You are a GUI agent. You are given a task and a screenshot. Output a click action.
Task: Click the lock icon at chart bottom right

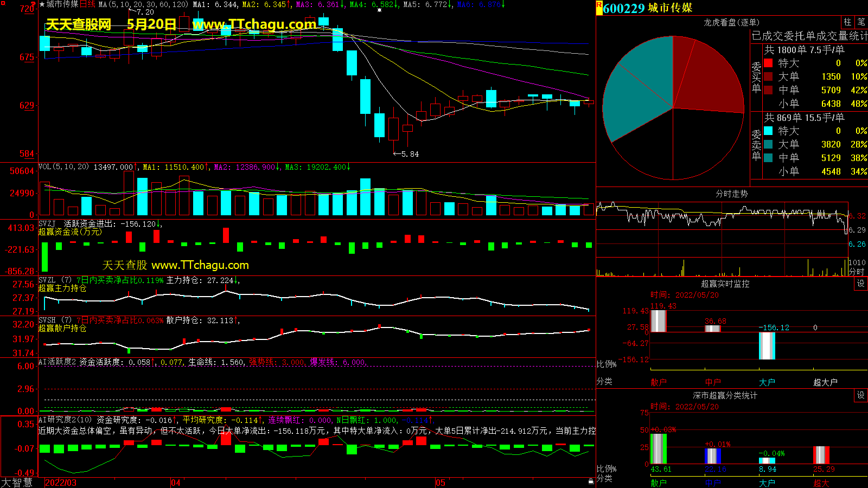591,481
